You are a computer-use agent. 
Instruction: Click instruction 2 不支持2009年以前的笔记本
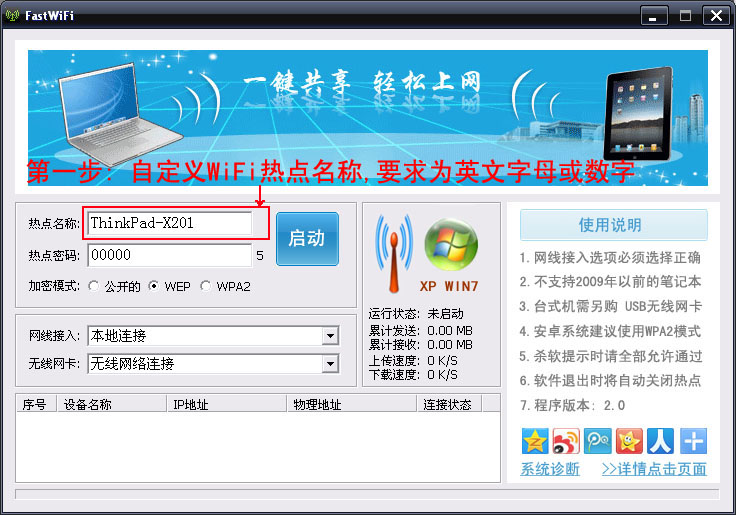[610, 282]
